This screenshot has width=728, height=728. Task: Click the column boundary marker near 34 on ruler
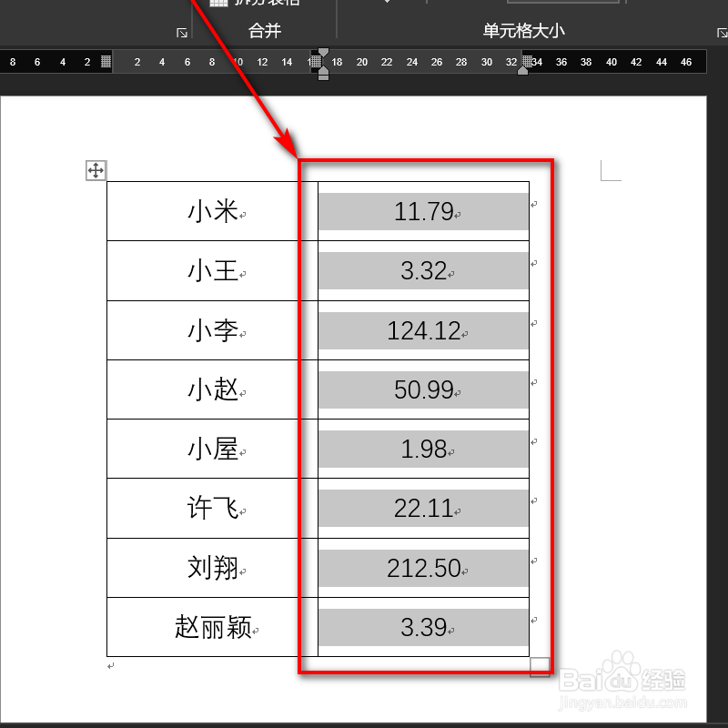pyautogui.click(x=528, y=62)
